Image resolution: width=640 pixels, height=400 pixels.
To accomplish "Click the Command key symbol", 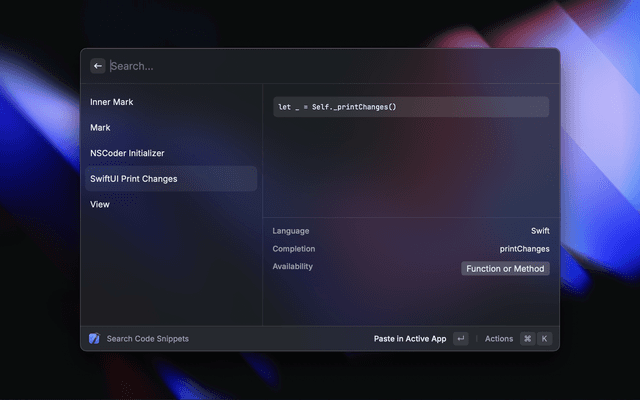I will [x=527, y=339].
